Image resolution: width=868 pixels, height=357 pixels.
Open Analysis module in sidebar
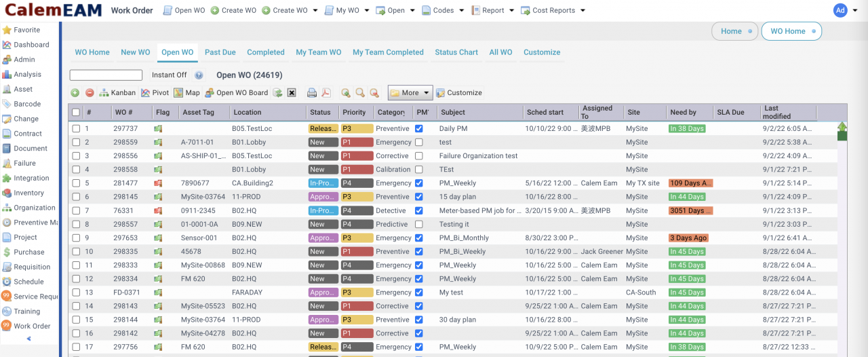click(22, 75)
